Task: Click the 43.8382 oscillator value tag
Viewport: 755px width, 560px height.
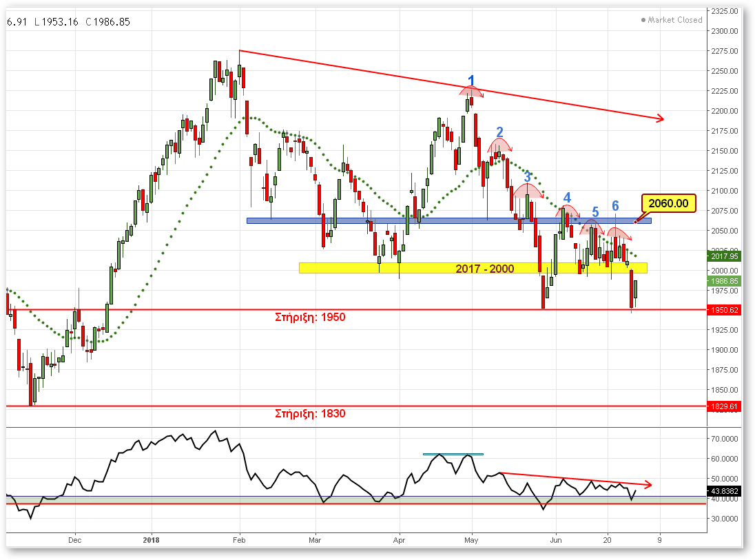Action: pos(724,491)
